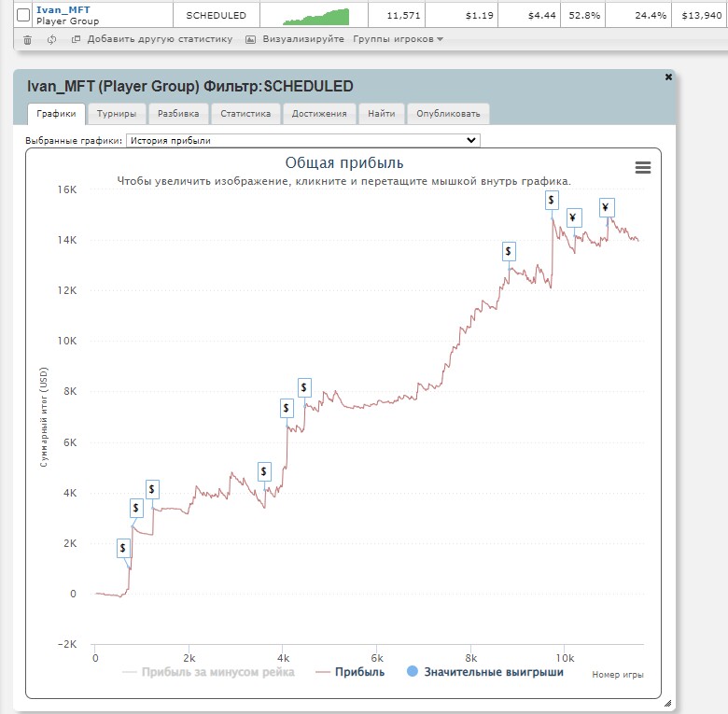
Task: Click the highest $ marker near 16K
Action: click(x=552, y=200)
